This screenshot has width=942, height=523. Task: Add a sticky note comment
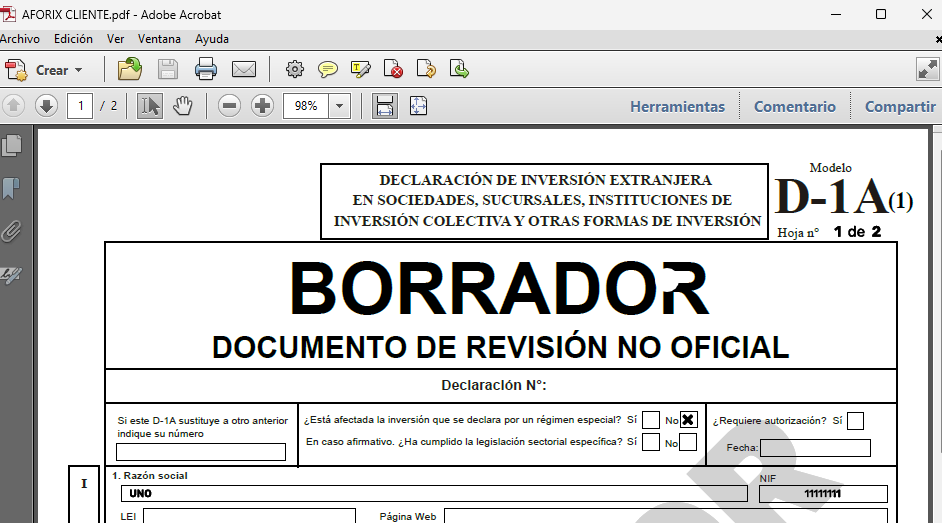[328, 70]
